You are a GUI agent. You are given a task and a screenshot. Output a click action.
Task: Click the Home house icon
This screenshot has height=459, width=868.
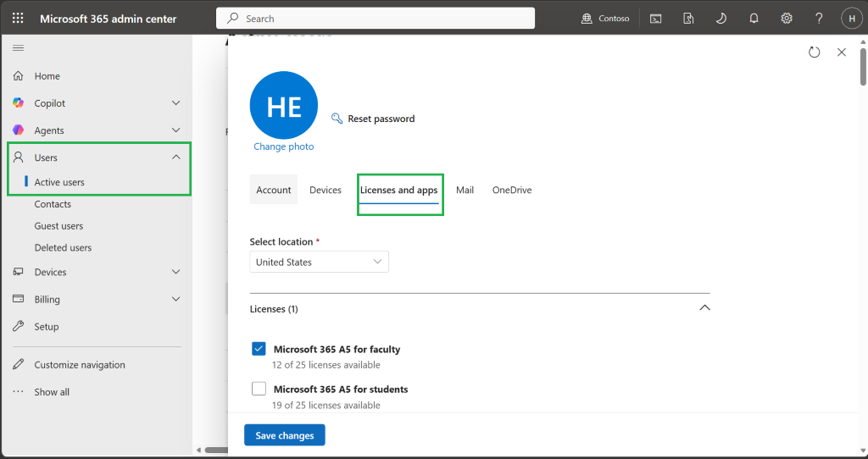(19, 75)
